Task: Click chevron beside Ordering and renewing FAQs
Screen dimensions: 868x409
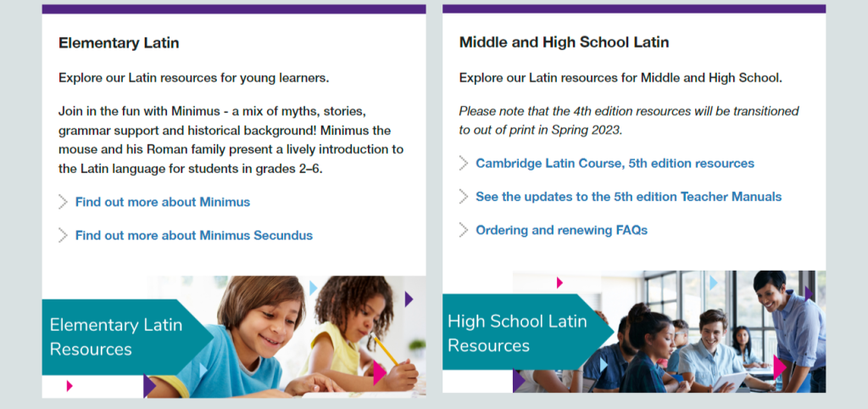Action: click(464, 229)
